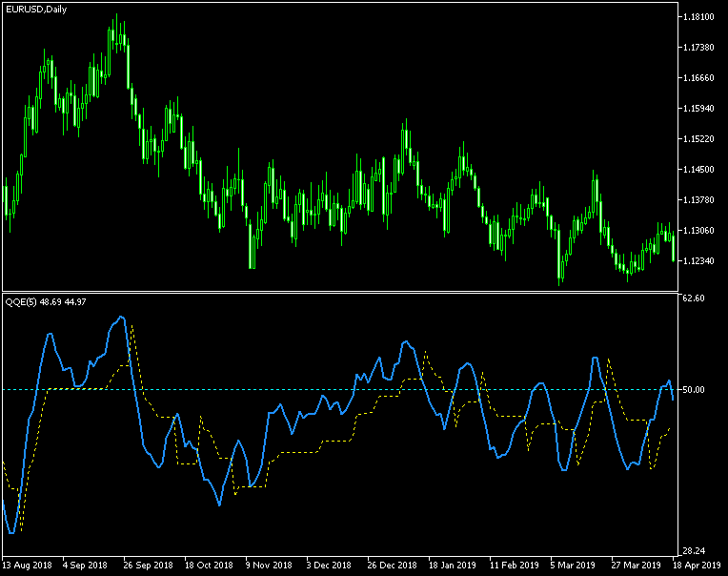Select the 9 Nov 2018 date marker
The width and height of the screenshot is (728, 576).
(269, 566)
